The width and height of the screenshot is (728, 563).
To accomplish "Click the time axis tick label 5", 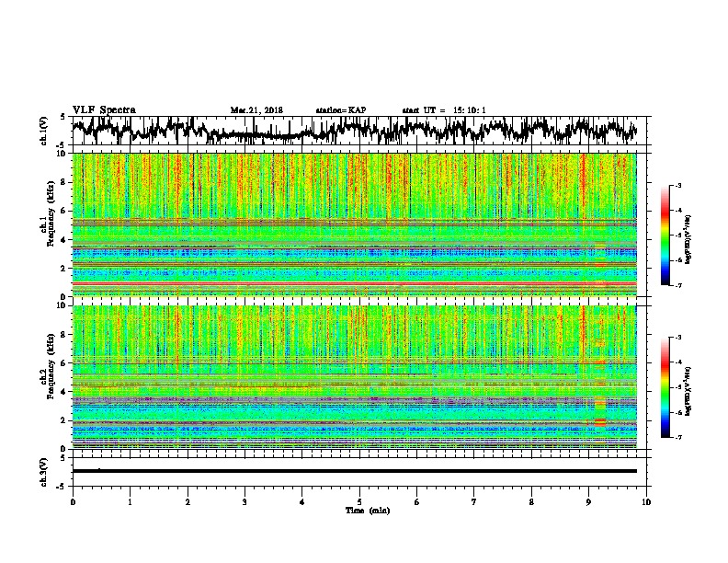I will pyautogui.click(x=359, y=502).
